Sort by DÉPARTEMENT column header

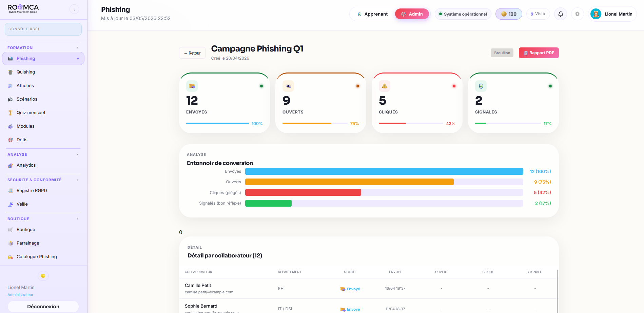click(290, 272)
